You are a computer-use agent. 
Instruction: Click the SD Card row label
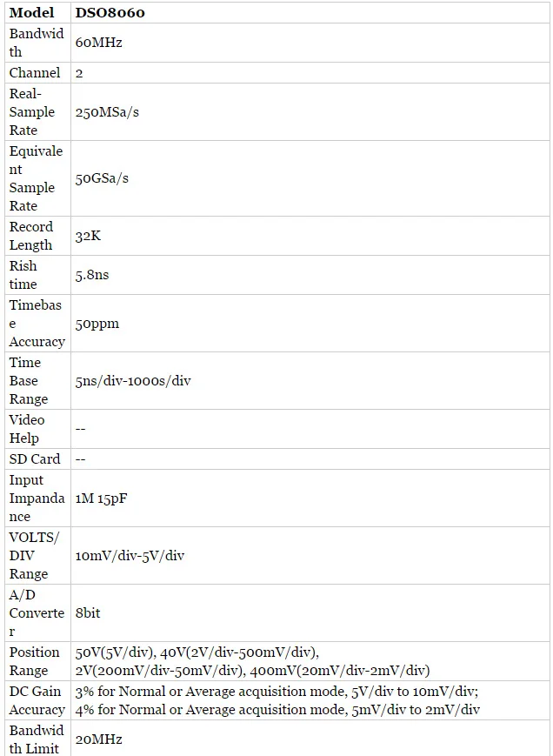[x=35, y=459]
